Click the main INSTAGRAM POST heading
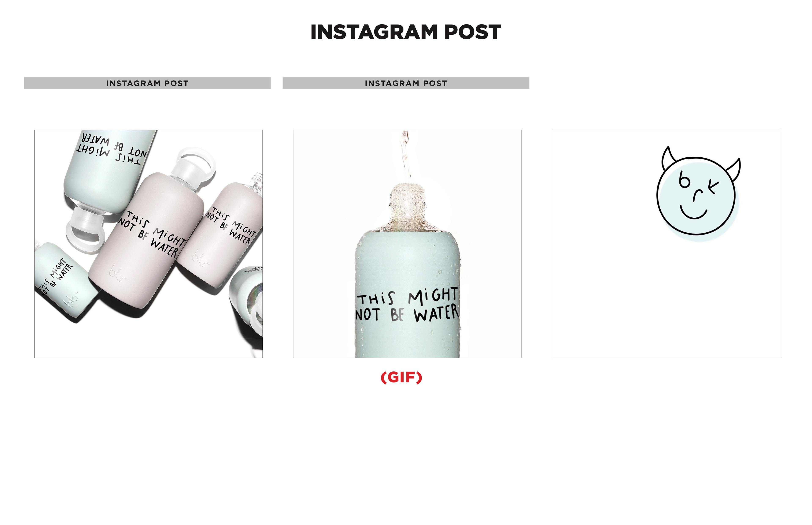Viewport: 812px width, 525px height. [406, 32]
